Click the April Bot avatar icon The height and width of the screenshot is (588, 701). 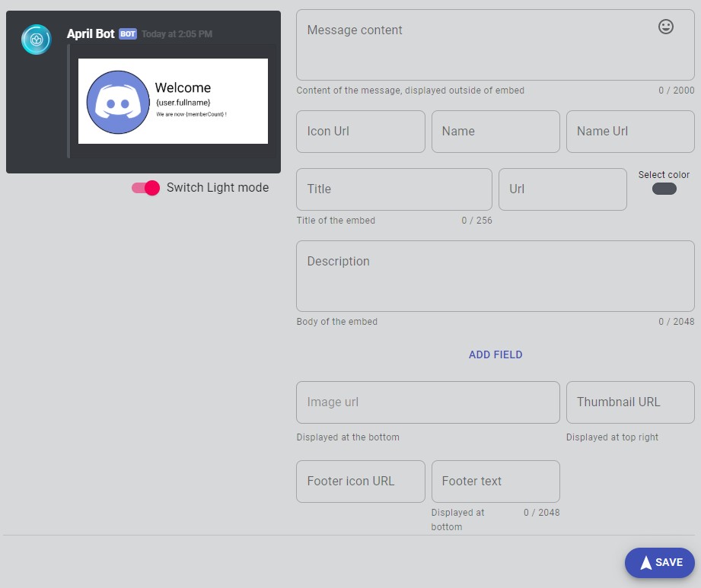(x=37, y=40)
